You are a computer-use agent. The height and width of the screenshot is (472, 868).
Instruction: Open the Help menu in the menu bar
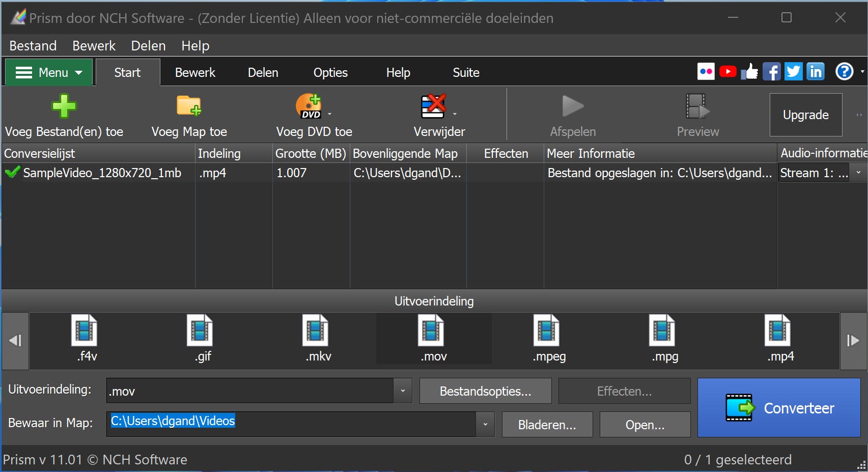click(x=195, y=46)
